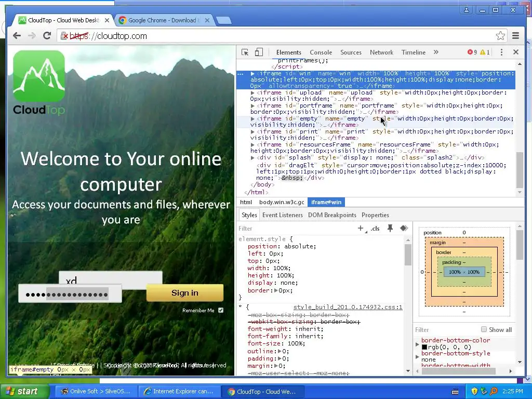
Task: Expand the border shorthand triangle in element.style
Action: pyautogui.click(x=276, y=290)
